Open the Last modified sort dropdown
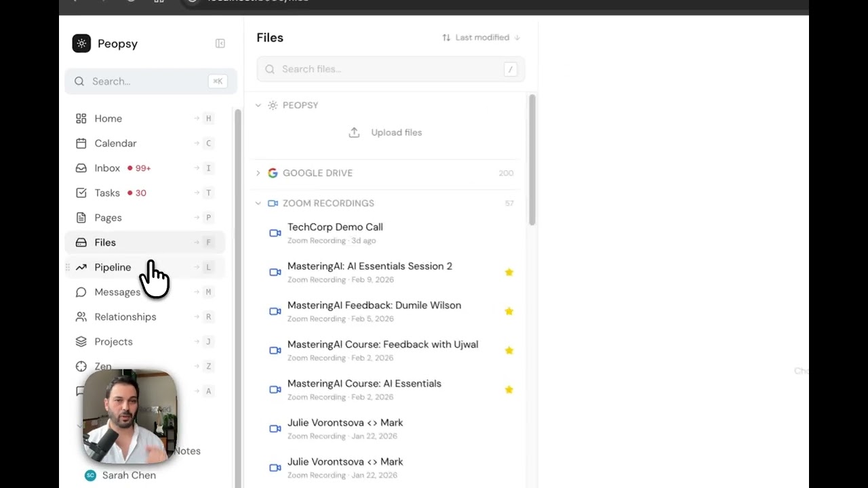Viewport: 868px width, 488px height. point(481,37)
